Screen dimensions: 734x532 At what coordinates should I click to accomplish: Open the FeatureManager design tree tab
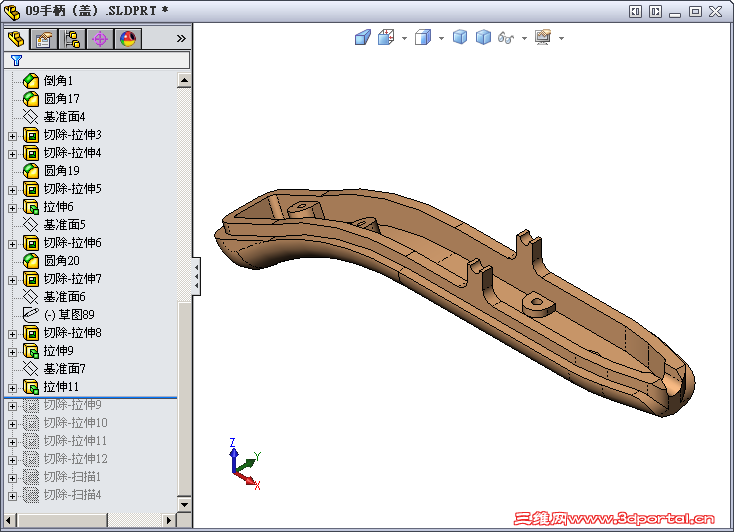16,39
